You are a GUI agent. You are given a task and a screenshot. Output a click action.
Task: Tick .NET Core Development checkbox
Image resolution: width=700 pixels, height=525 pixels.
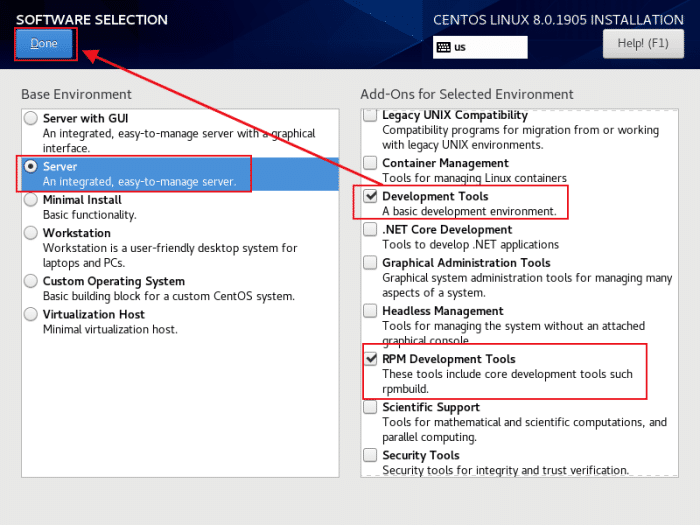pos(370,229)
